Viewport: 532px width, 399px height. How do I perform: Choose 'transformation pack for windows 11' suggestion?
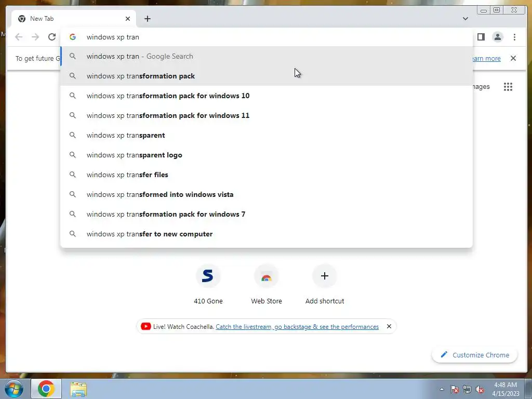coord(267,115)
